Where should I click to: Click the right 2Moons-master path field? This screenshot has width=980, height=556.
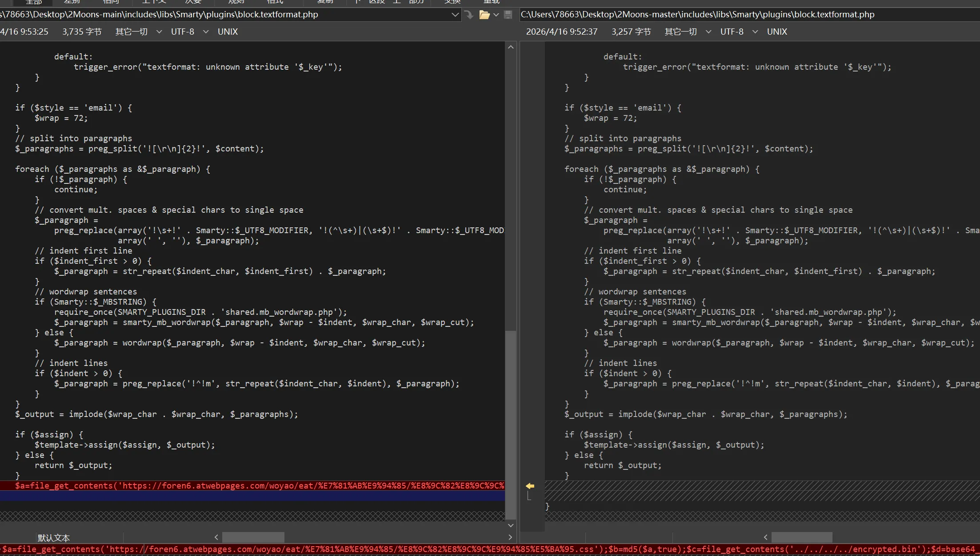(749, 15)
